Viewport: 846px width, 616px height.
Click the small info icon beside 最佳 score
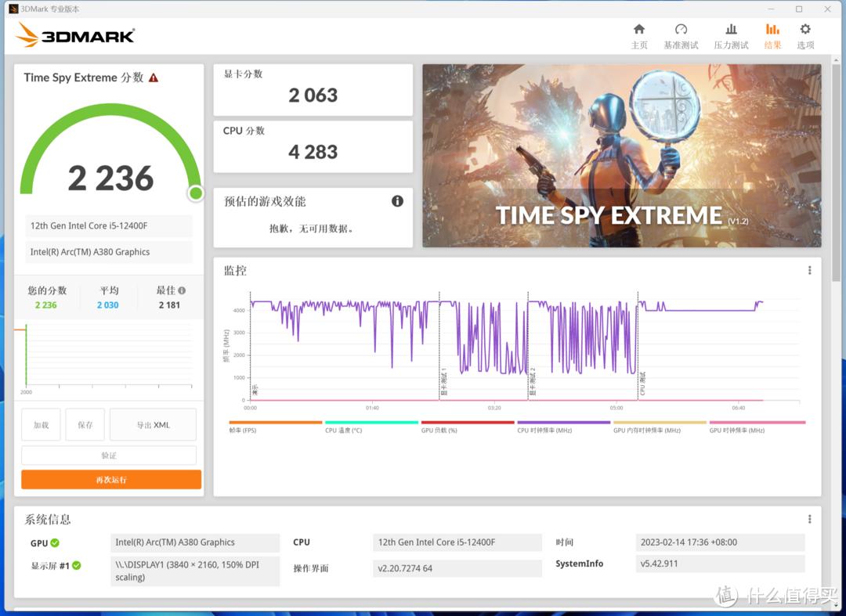181,290
